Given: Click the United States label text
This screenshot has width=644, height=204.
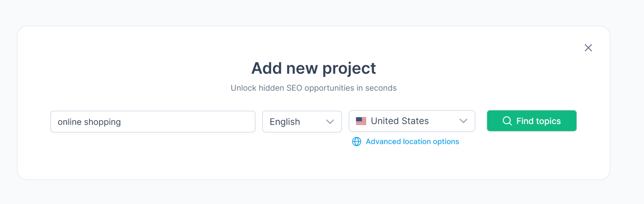Looking at the screenshot, I should 400,121.
